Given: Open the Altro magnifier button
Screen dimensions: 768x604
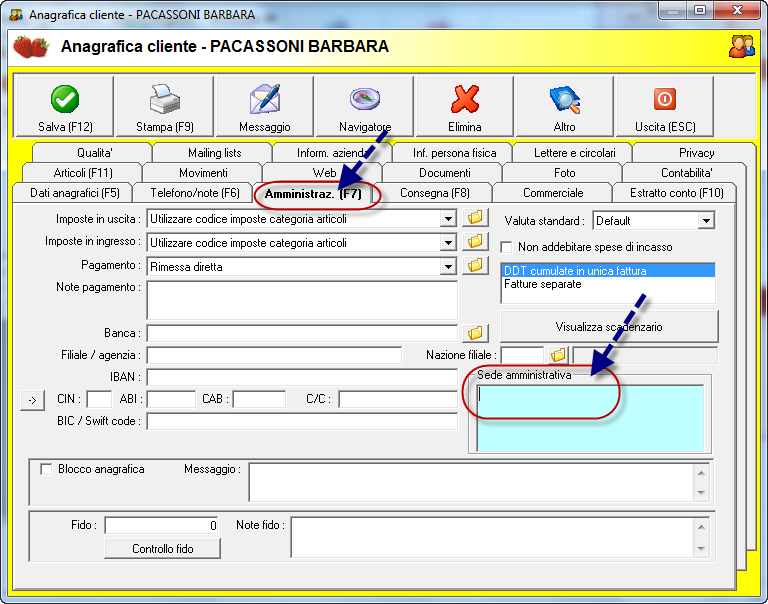Looking at the screenshot, I should point(564,106).
